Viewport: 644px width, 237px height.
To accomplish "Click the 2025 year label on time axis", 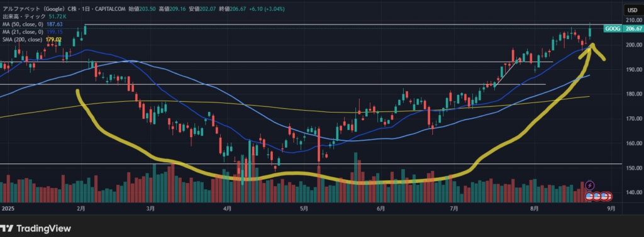I will pyautogui.click(x=8, y=209).
